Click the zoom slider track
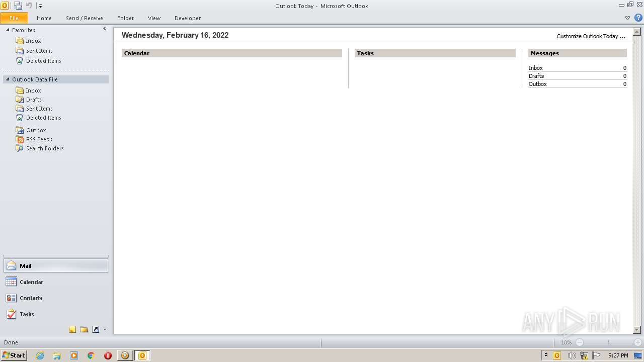This screenshot has height=362, width=644. click(x=609, y=342)
